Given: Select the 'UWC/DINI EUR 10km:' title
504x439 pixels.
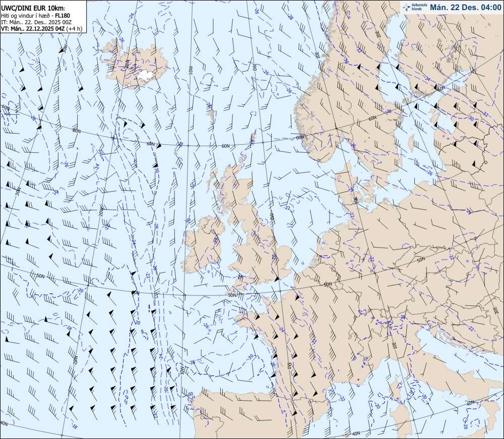Looking at the screenshot, I should point(33,9).
